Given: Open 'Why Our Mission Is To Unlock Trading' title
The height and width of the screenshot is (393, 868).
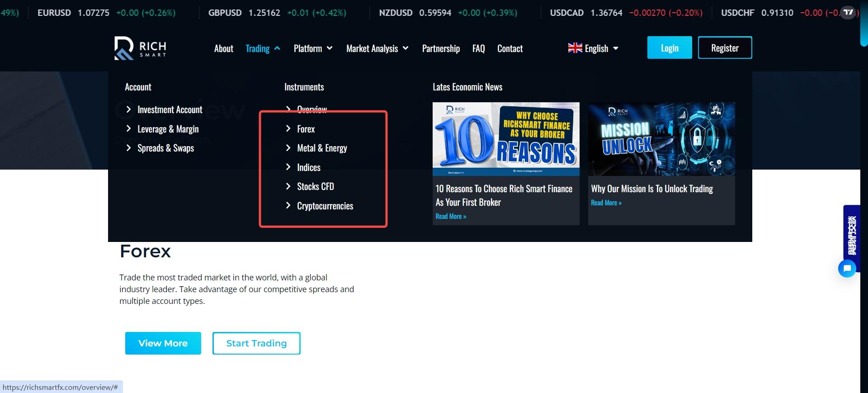Looking at the screenshot, I should (652, 189).
